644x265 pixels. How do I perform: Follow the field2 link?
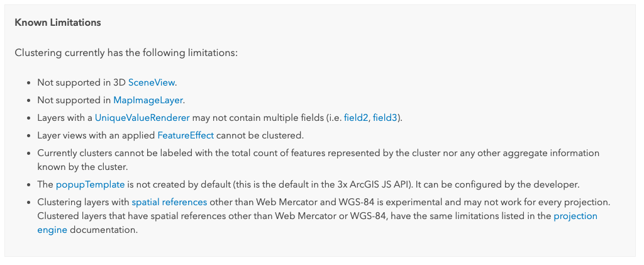coord(355,118)
